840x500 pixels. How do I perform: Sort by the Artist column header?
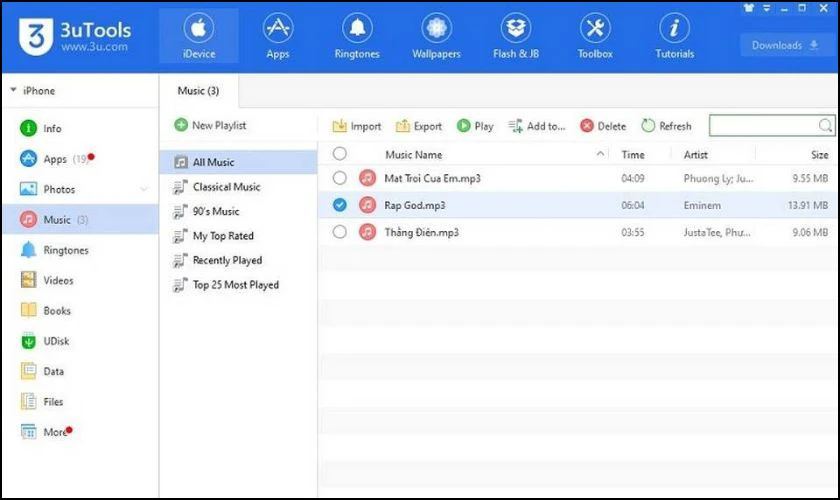tap(695, 154)
